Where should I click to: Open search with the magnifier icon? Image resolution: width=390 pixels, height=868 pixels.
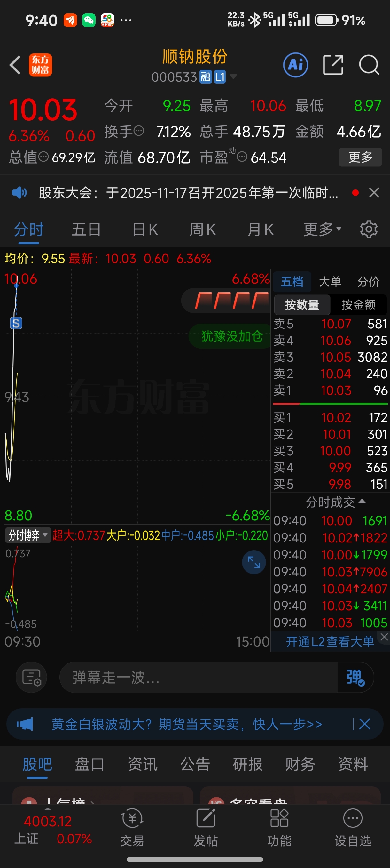(x=369, y=65)
